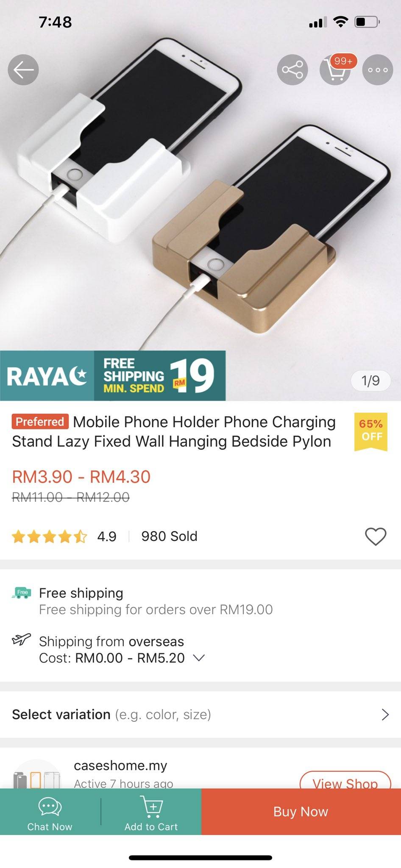
Task: Click the View Shop button
Action: pyautogui.click(x=345, y=782)
